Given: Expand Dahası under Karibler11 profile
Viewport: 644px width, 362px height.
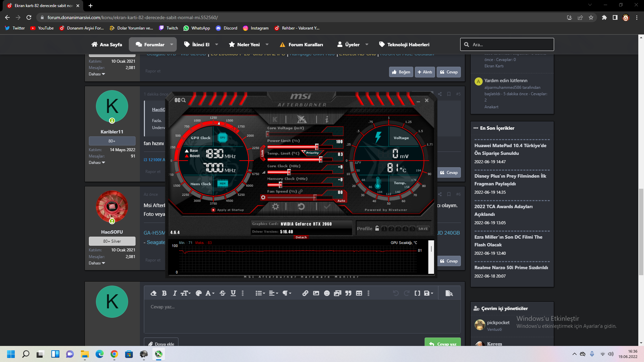Looking at the screenshot, I should (x=97, y=163).
